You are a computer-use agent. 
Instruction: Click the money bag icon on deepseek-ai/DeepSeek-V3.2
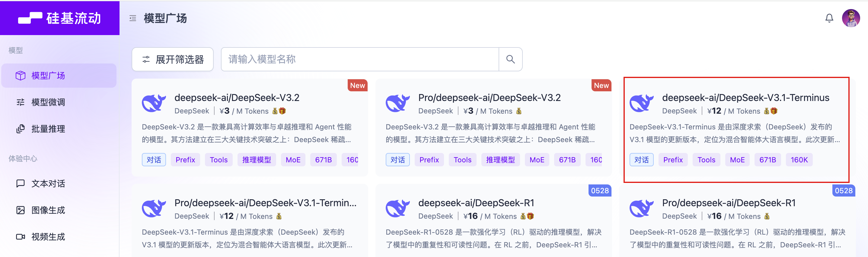point(275,111)
